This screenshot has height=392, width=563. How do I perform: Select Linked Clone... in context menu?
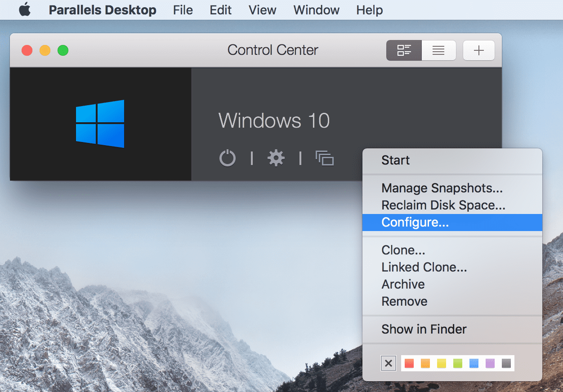click(452, 267)
